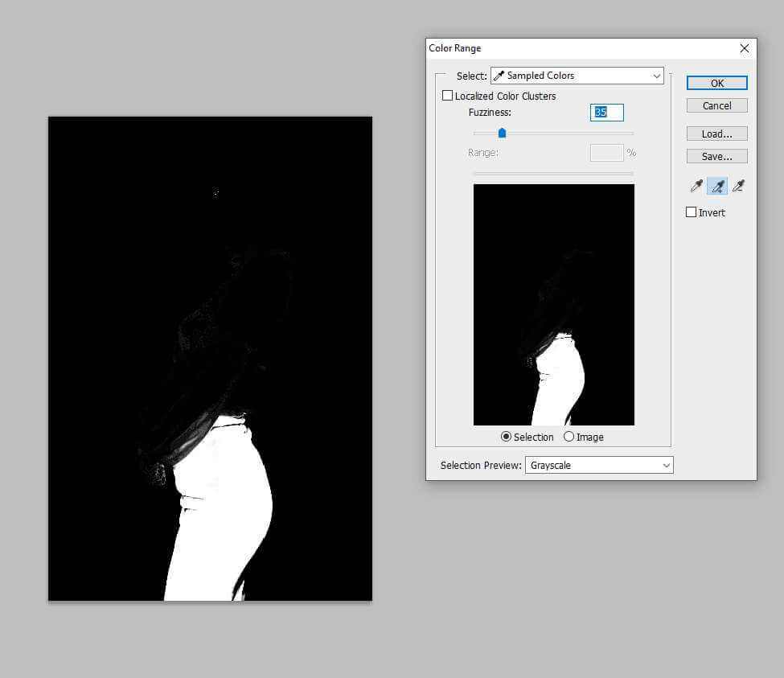Viewport: 784px width, 678px height.
Task: Click the black background of the canvas
Action: (105, 241)
